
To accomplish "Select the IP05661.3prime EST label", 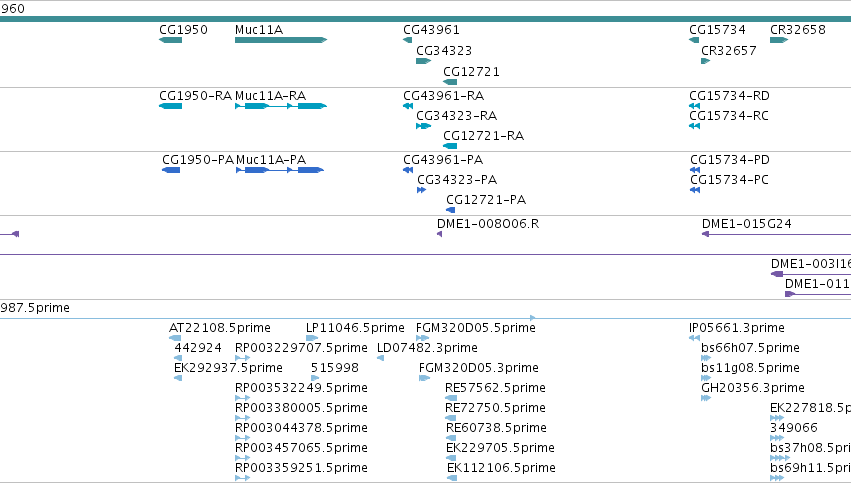I will tap(737, 328).
